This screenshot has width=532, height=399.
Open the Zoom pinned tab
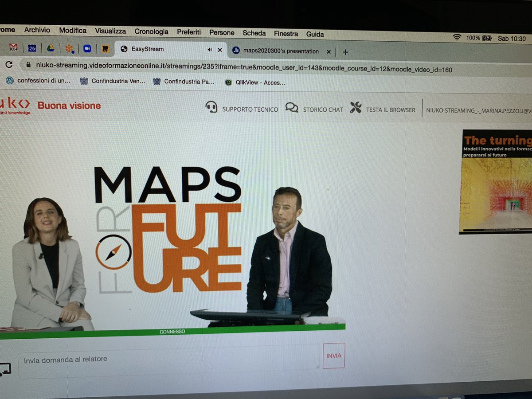pos(87,48)
